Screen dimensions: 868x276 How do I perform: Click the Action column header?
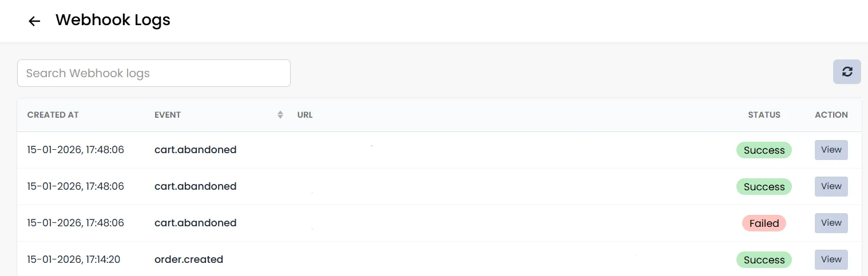pos(831,115)
